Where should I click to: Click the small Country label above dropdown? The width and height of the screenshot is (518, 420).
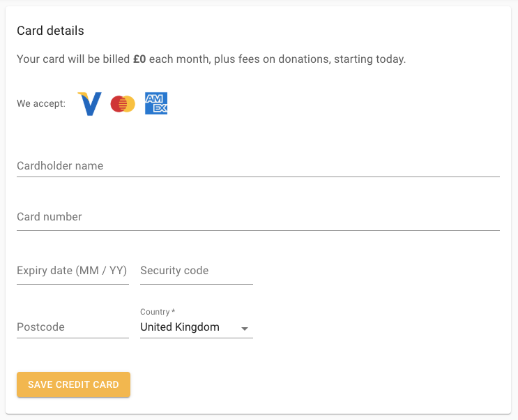pos(155,312)
